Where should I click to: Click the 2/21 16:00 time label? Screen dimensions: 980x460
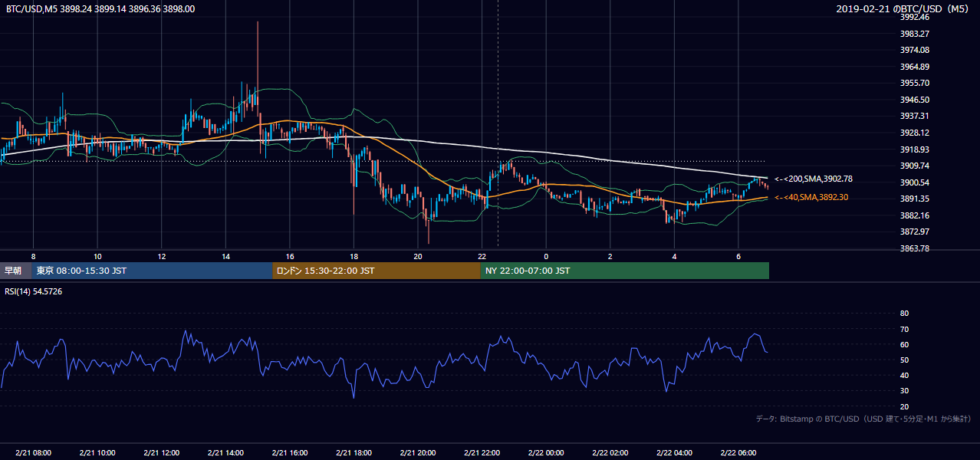pyautogui.click(x=289, y=453)
